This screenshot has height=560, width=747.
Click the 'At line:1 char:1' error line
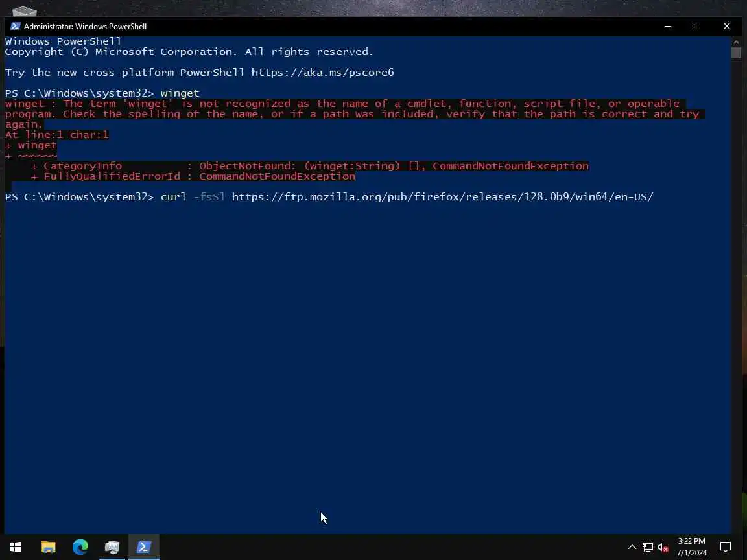(x=56, y=135)
